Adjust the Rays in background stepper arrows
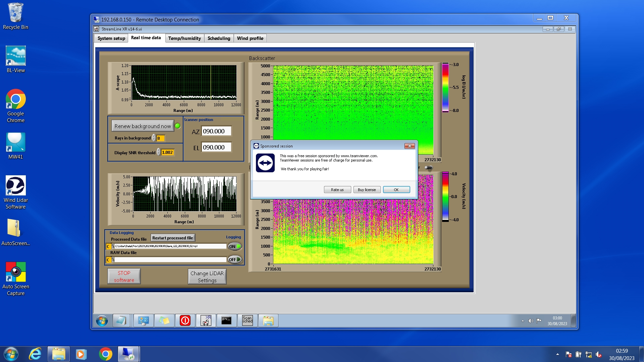644x362 pixels. (154, 138)
